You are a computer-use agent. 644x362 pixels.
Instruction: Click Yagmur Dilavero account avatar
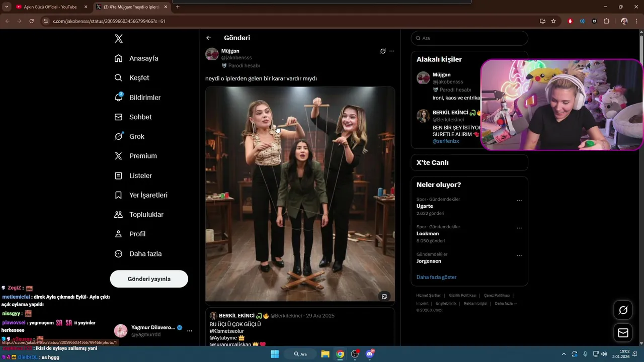coord(121,331)
